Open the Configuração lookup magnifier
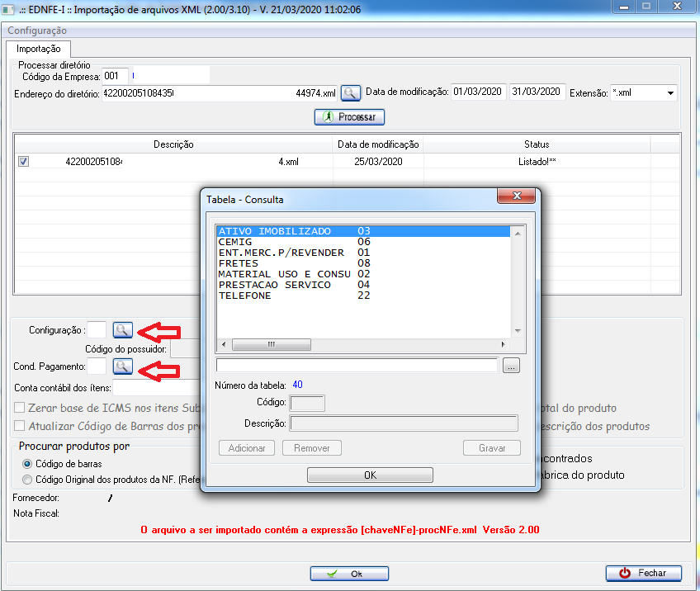Image resolution: width=700 pixels, height=591 pixels. (x=122, y=330)
